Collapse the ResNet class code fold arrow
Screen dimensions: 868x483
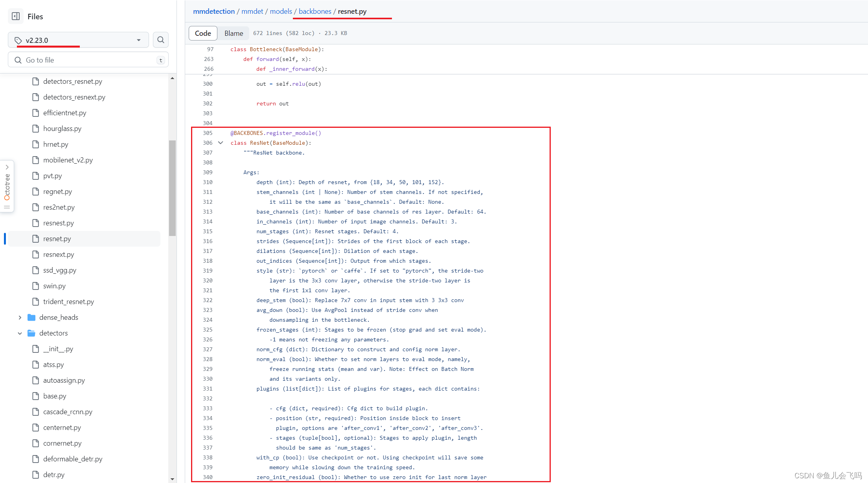pyautogui.click(x=221, y=143)
